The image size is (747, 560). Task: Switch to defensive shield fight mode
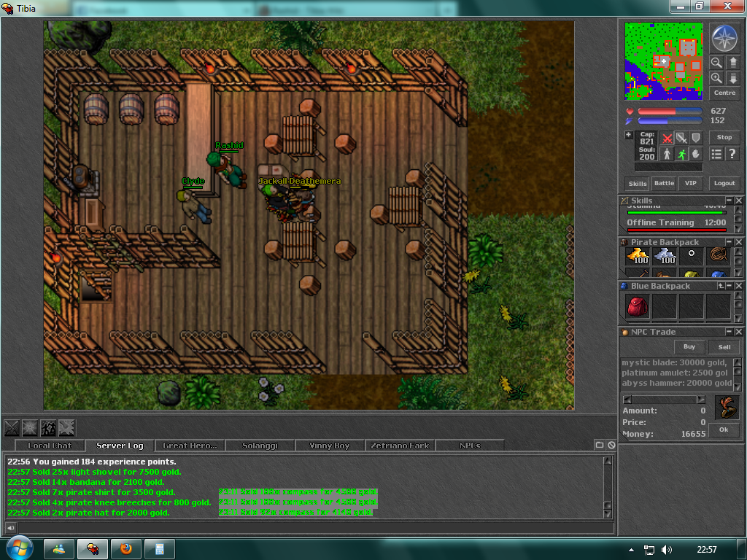[696, 138]
